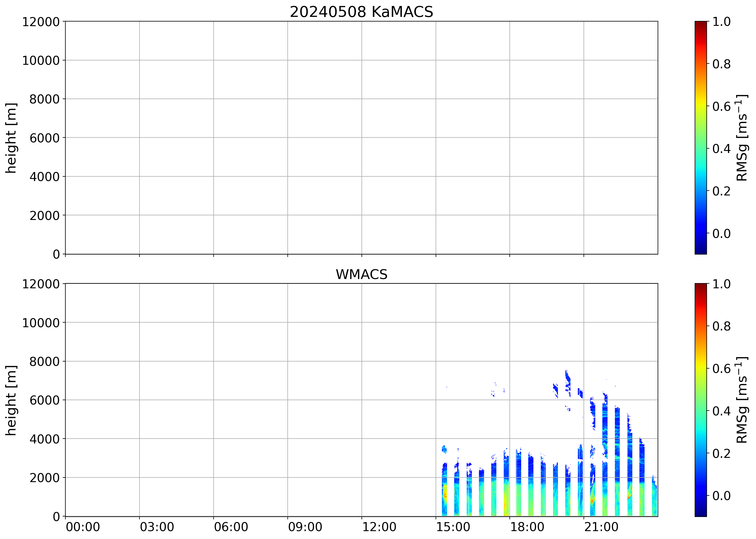Screen dimensions: 756x539
Task: Click top colorbar 0.2 tick label
Action: 721,191
